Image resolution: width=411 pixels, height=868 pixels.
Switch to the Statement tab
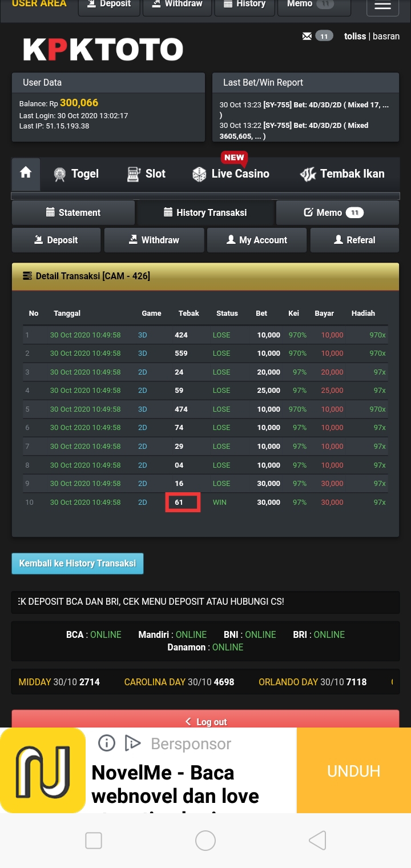pyautogui.click(x=73, y=212)
